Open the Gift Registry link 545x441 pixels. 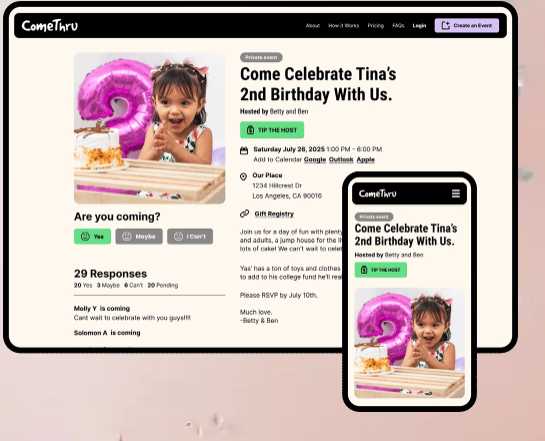pyautogui.click(x=274, y=214)
